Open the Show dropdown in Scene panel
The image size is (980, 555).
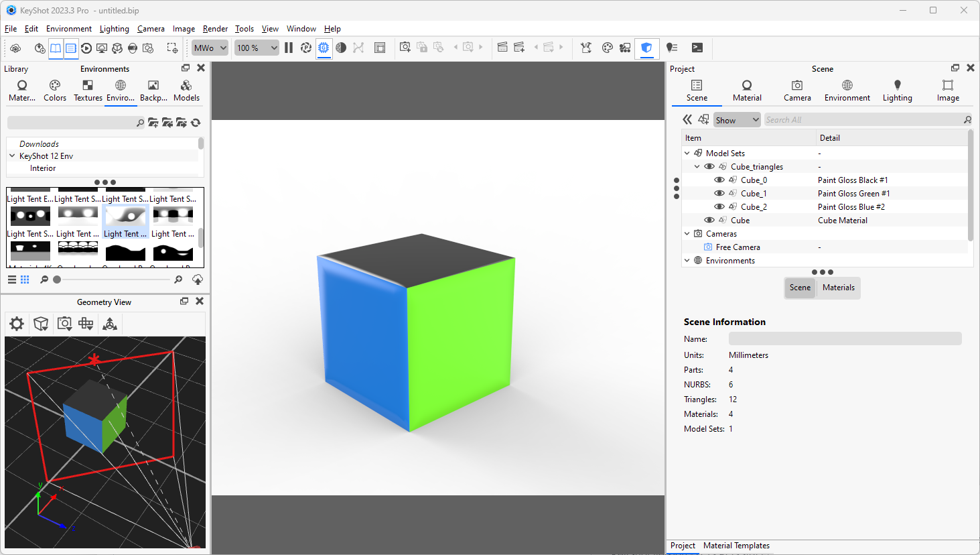[x=737, y=120]
